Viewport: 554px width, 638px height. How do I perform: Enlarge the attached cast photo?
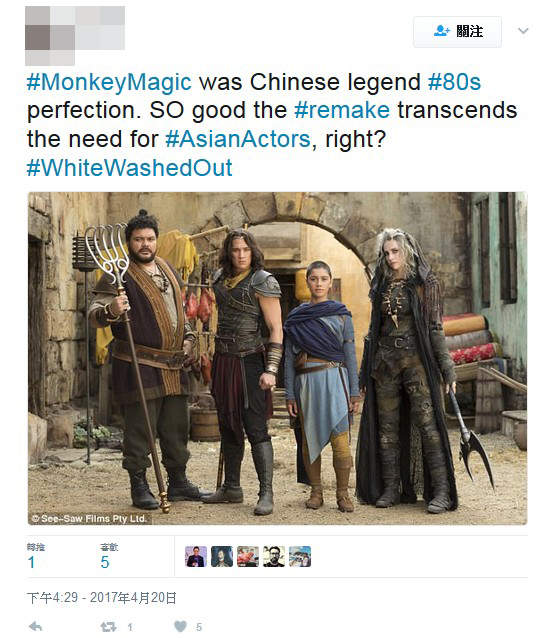click(x=277, y=358)
